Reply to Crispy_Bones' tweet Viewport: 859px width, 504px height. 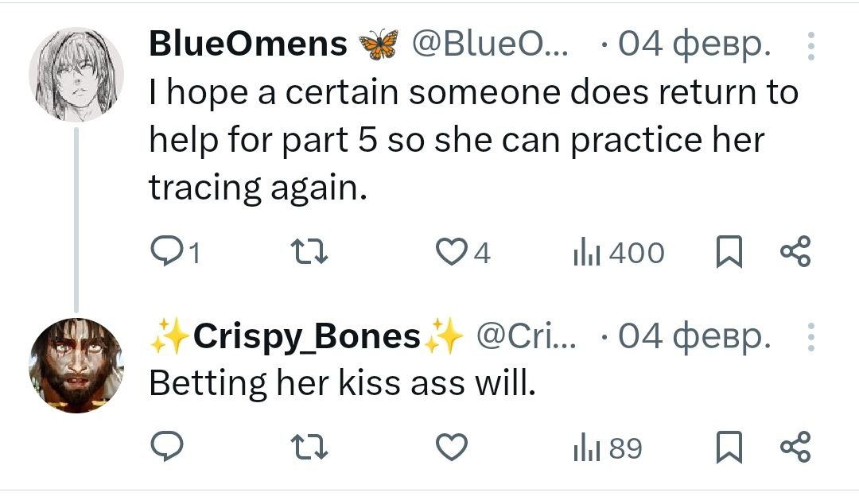(167, 447)
